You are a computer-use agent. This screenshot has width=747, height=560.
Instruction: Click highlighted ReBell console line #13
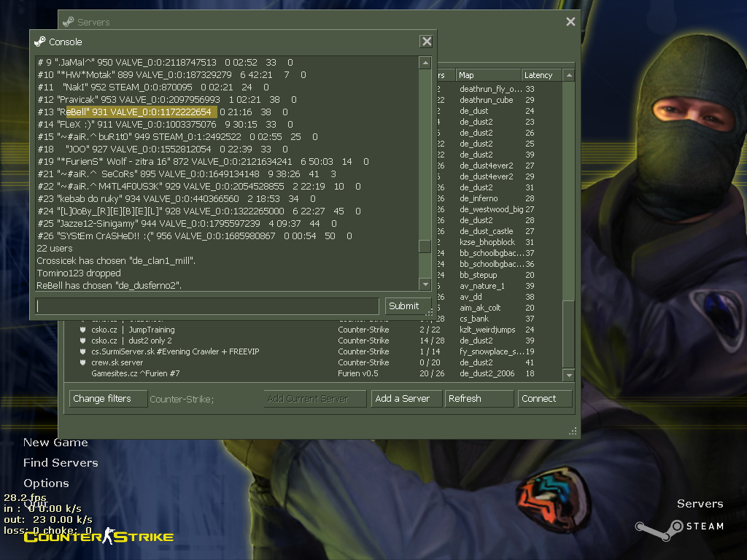(x=163, y=112)
